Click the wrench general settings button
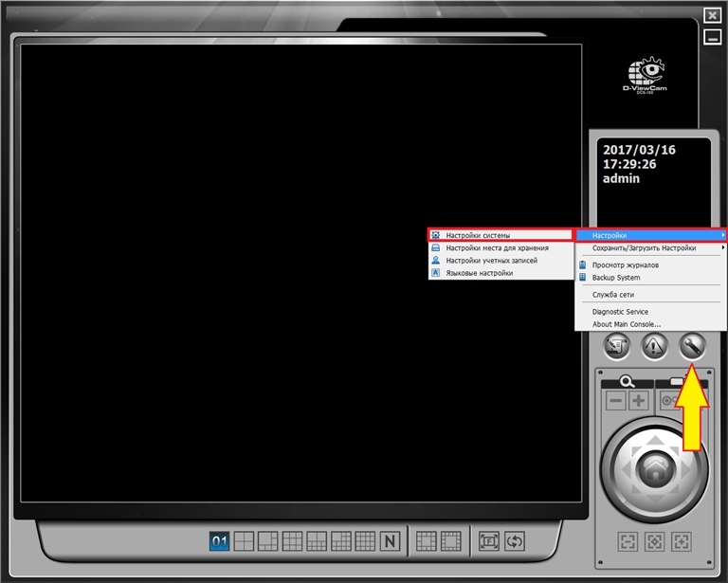Screen dimensions: 728x583 click(694, 348)
